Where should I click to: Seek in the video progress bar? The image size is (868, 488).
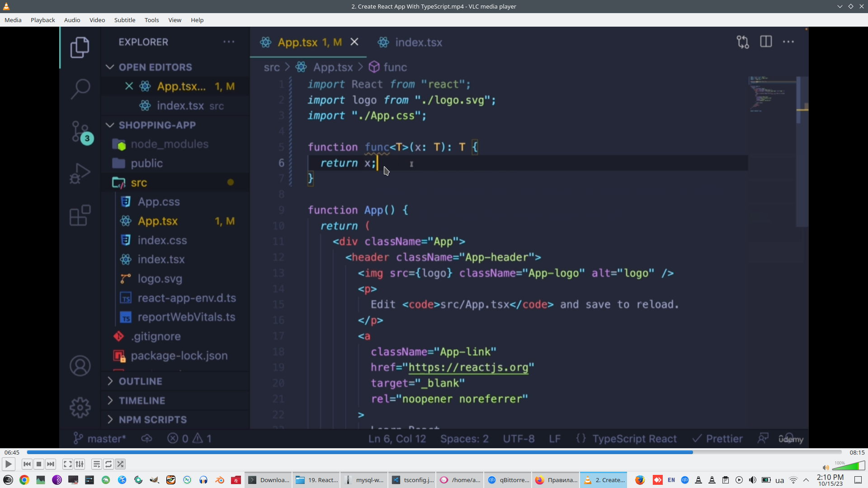(x=434, y=452)
